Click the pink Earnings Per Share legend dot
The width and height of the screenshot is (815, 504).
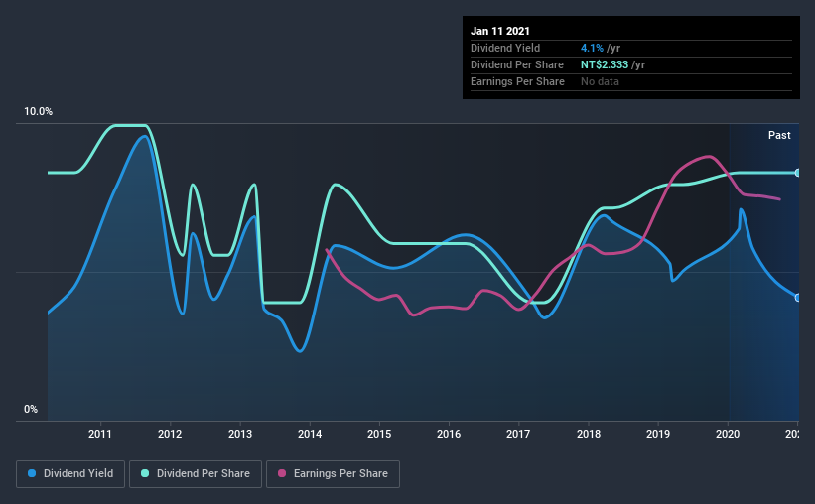point(282,473)
